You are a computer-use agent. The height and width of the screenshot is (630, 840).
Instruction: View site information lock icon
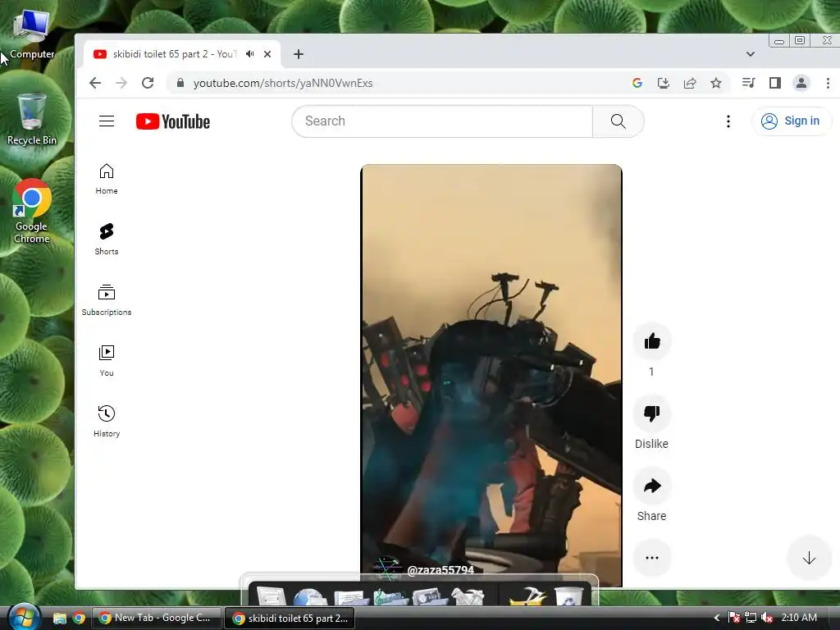[x=180, y=83]
